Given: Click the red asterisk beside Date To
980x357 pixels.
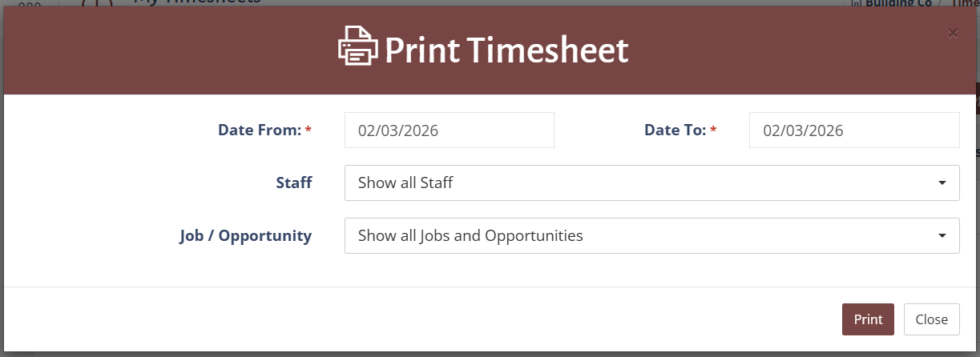Looking at the screenshot, I should tap(713, 130).
